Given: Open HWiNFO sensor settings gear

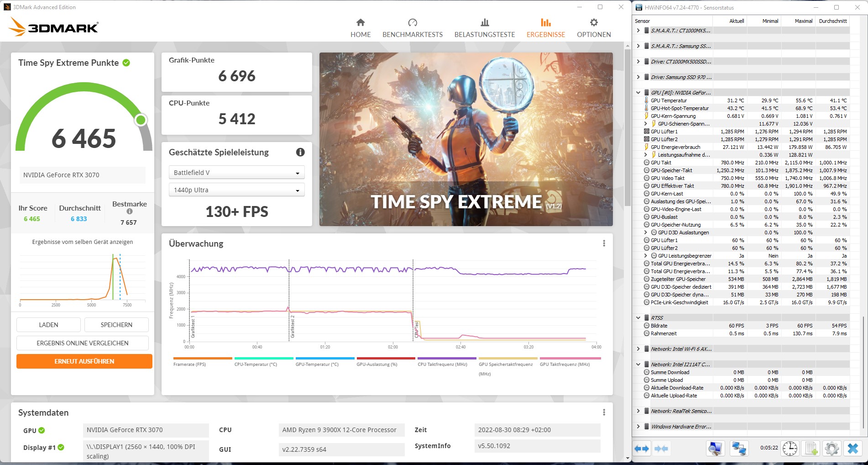Looking at the screenshot, I should (x=831, y=449).
